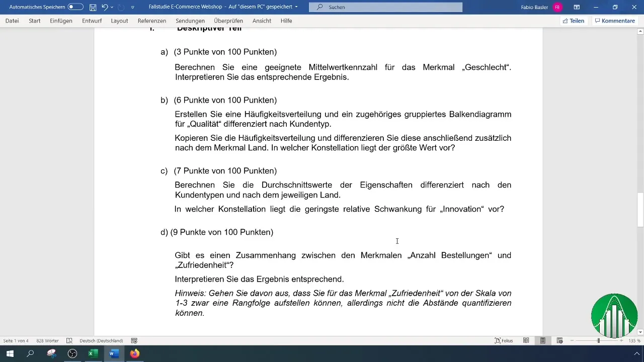The image size is (644, 362).
Task: Click the sentence "Interpretieren Sie das Ergebnis entsprechend."
Action: [x=259, y=279]
